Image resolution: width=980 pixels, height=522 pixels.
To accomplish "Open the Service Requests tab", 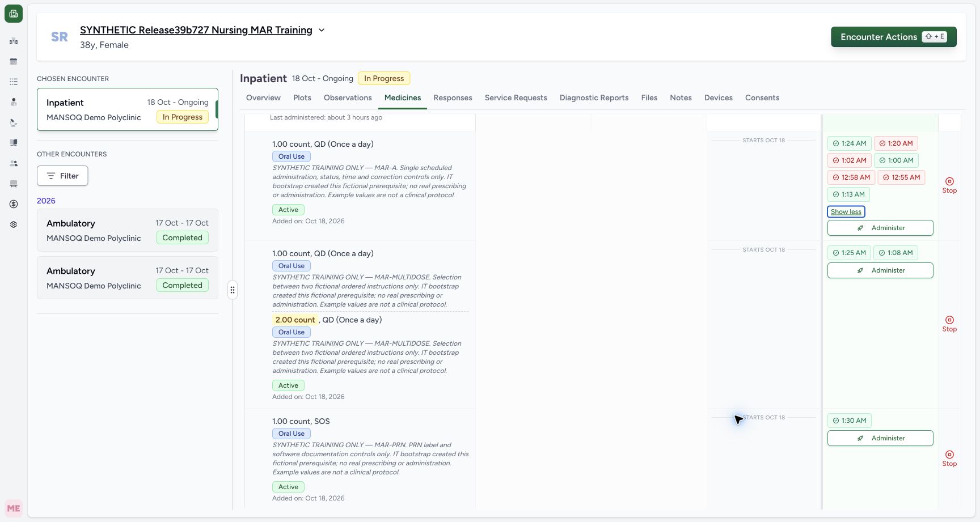I will pyautogui.click(x=516, y=97).
